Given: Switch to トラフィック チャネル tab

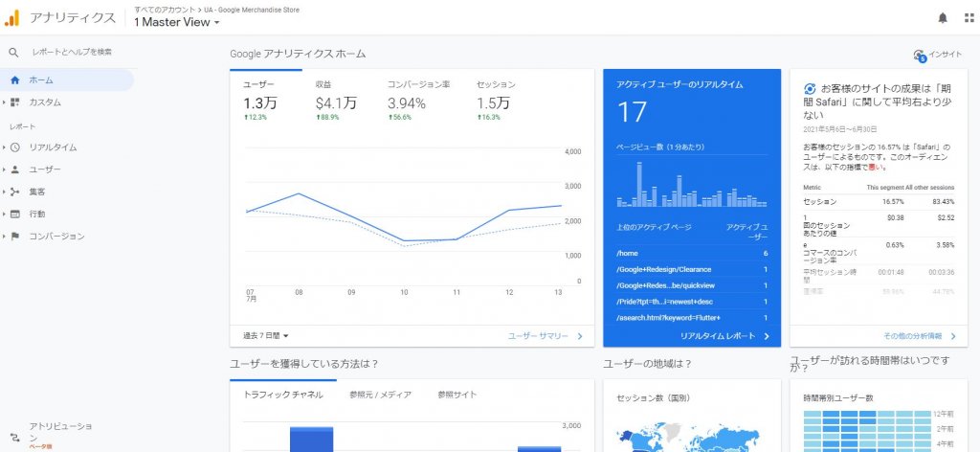Looking at the screenshot, I should point(283,395).
